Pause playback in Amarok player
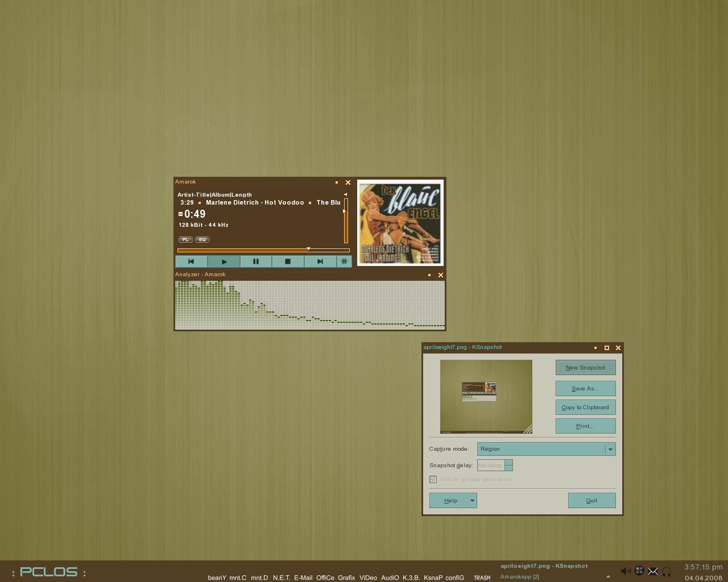 click(255, 261)
